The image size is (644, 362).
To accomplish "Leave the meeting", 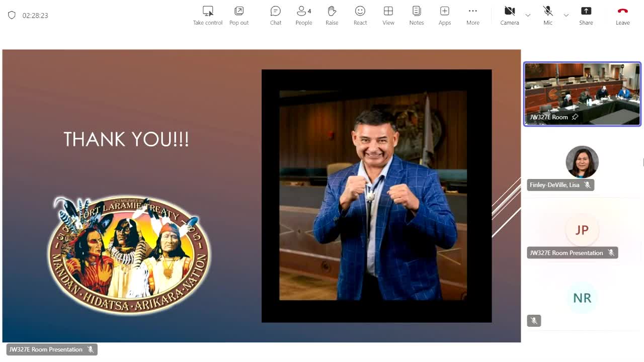I will click(622, 15).
